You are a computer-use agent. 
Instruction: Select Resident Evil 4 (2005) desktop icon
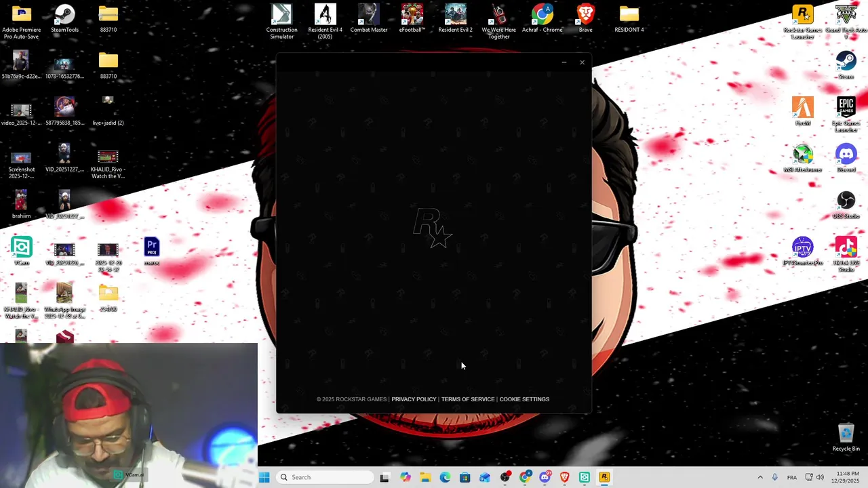pyautogui.click(x=325, y=22)
